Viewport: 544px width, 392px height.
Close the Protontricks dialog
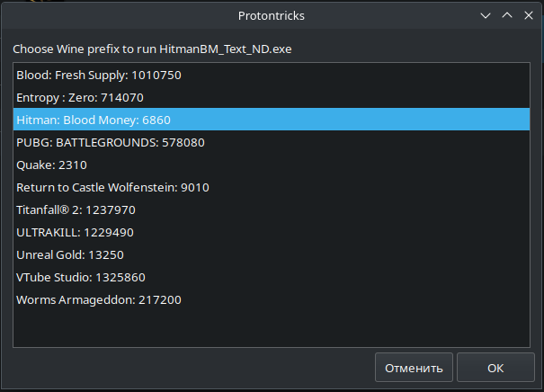[527, 15]
